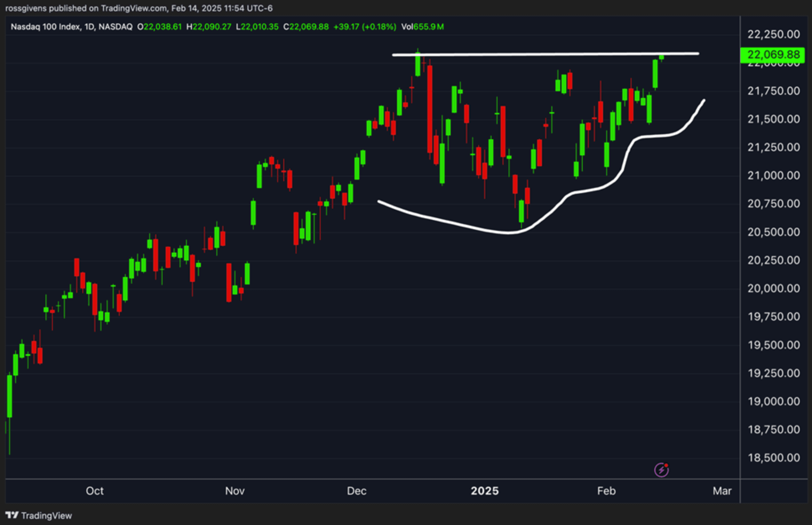
Task: Click the rossgivens published on TradingView.com text
Action: click(x=86, y=8)
